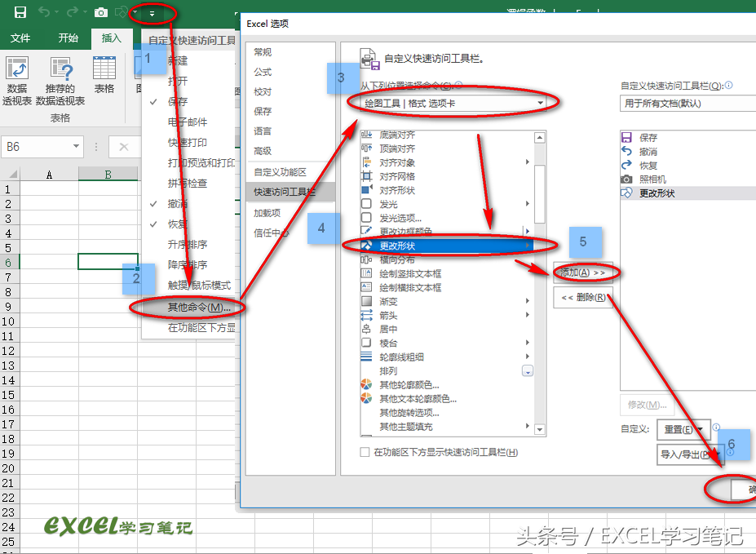This screenshot has width=756, height=554.
Task: Choose 升序排序 in the toolbar menu
Action: 188,245
